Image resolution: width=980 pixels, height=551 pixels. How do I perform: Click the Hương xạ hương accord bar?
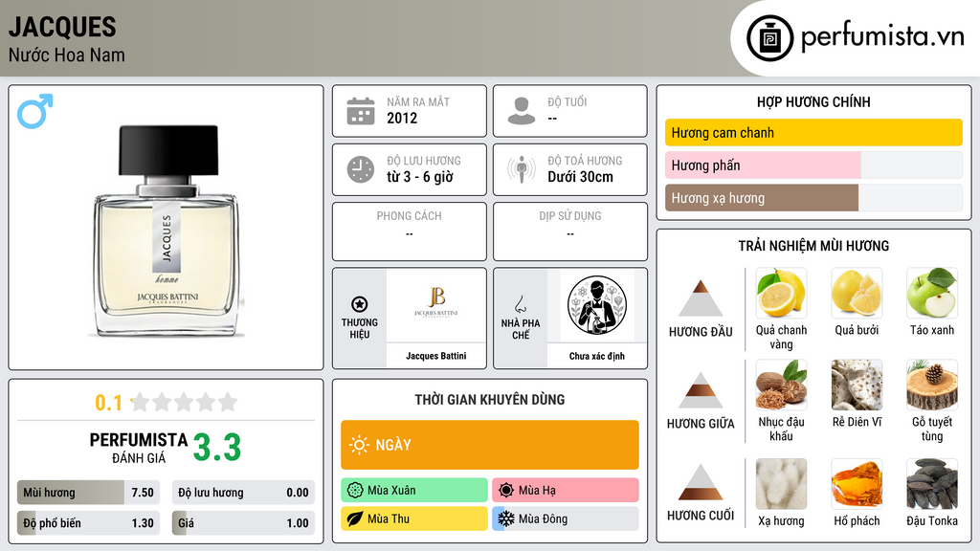coord(813,198)
